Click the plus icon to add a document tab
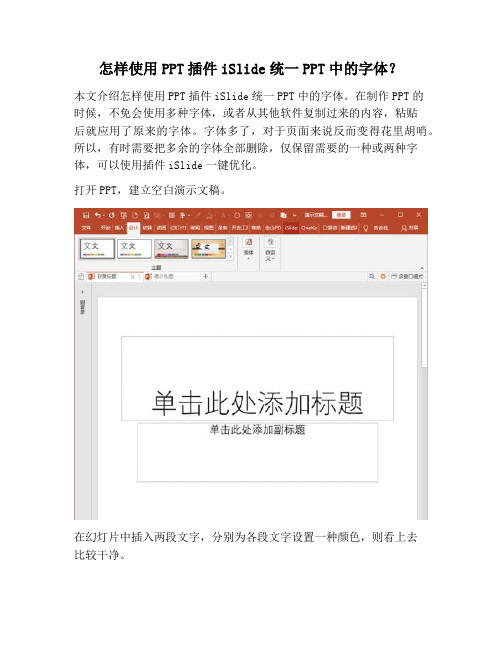Image resolution: width=502 pixels, height=649 pixels. click(x=205, y=276)
